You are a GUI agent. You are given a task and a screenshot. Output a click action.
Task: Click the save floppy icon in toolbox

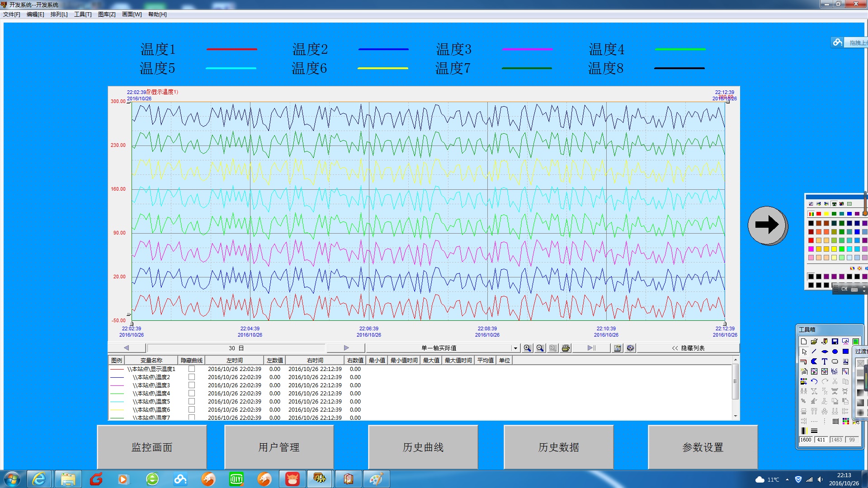(x=835, y=341)
